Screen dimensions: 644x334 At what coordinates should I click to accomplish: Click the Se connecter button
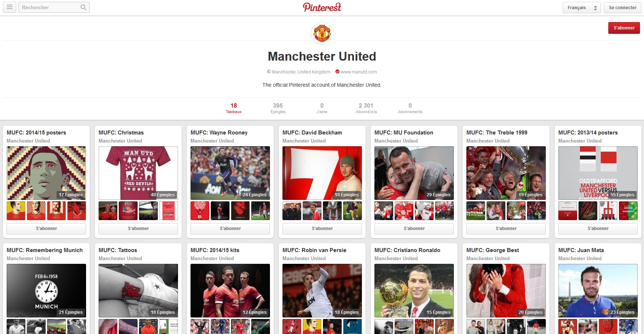(622, 7)
